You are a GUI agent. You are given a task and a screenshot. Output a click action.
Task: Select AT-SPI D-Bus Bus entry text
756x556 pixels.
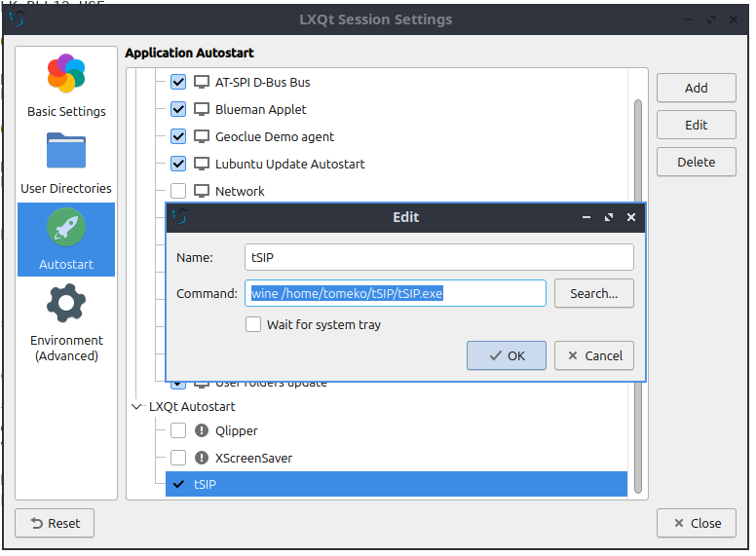click(x=263, y=83)
